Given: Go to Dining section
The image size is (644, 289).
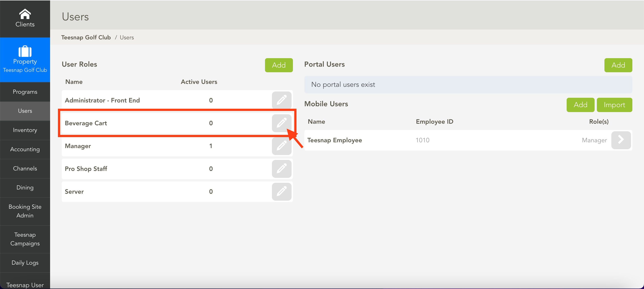Looking at the screenshot, I should point(25,187).
